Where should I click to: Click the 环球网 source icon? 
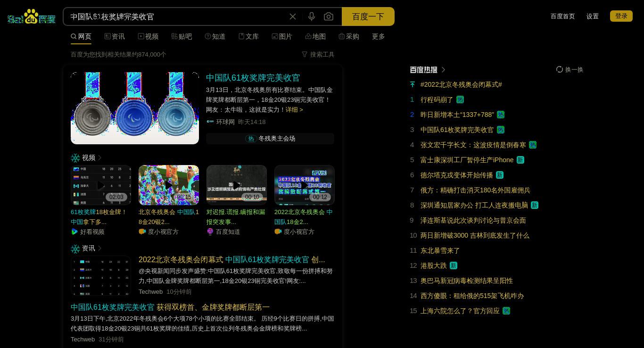[210, 122]
